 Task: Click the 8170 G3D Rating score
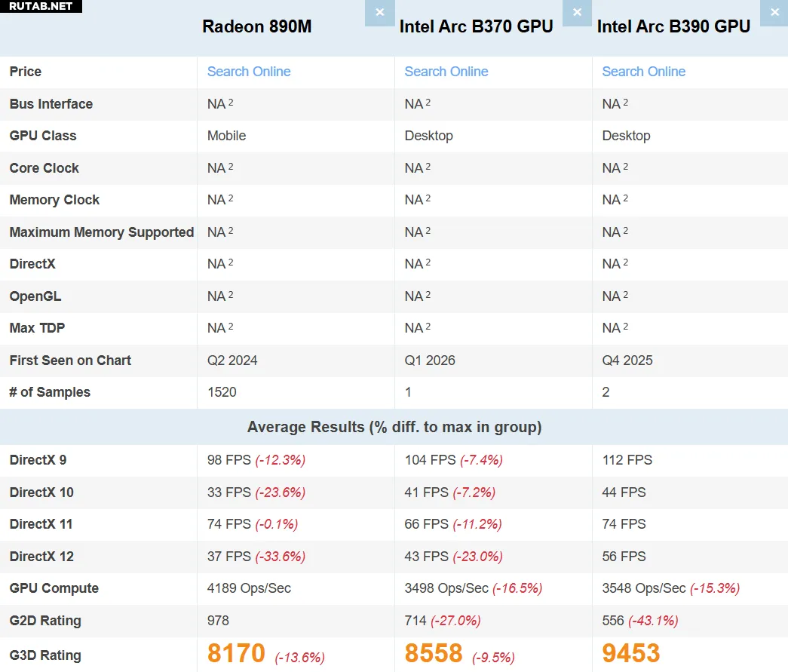(236, 653)
